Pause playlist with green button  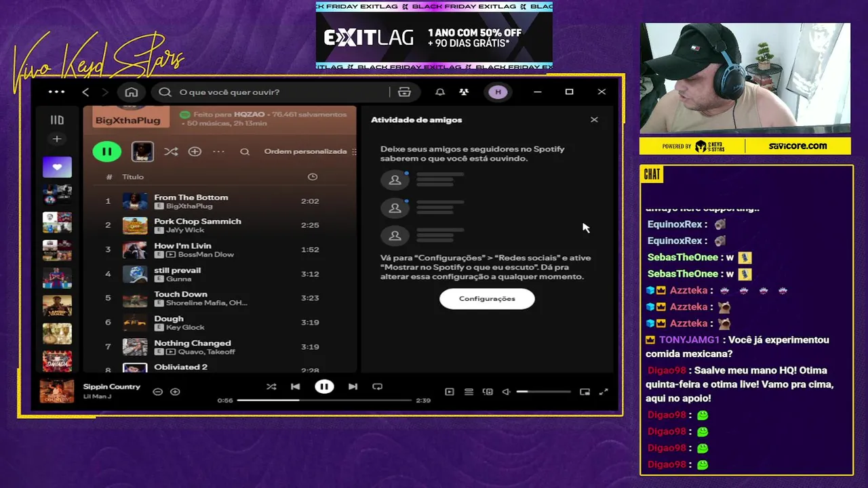click(x=106, y=152)
